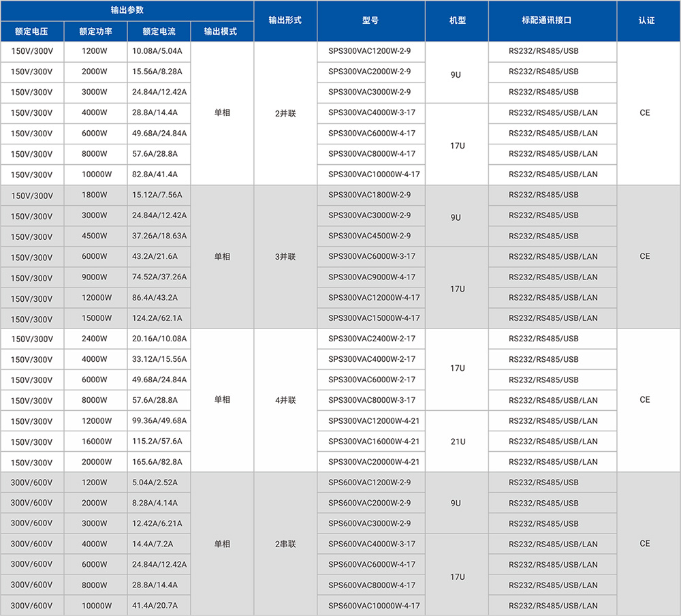Click the 10.08A/5.04A current value
681x616 pixels.
pos(157,51)
